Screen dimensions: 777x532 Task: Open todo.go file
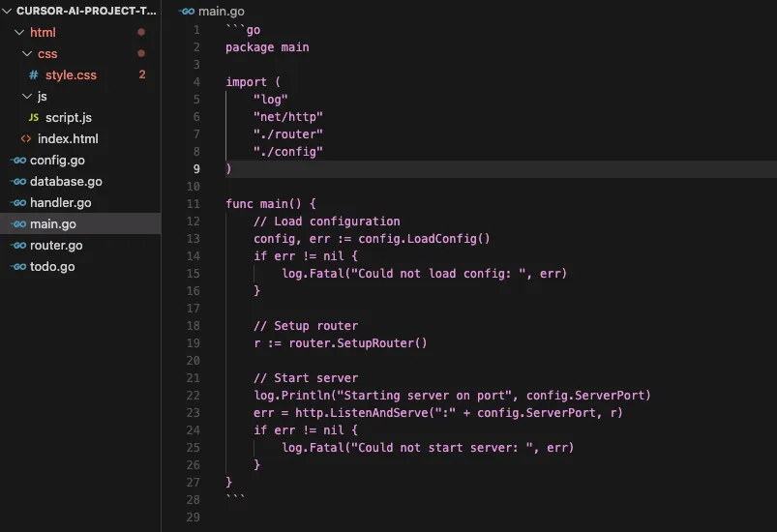click(x=52, y=267)
